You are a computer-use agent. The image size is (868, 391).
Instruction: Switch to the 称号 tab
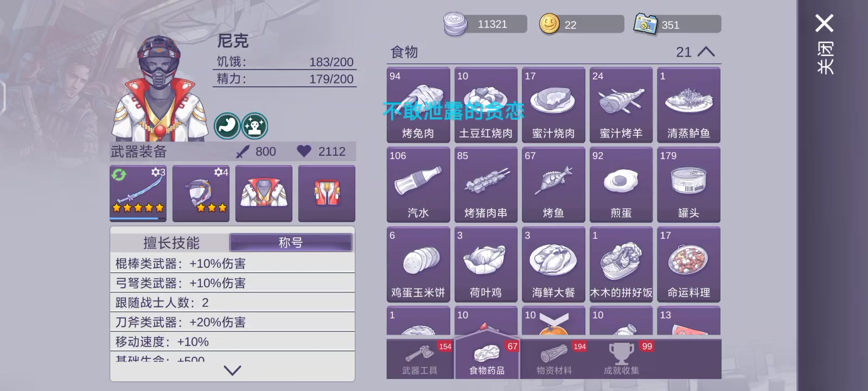[x=291, y=242]
